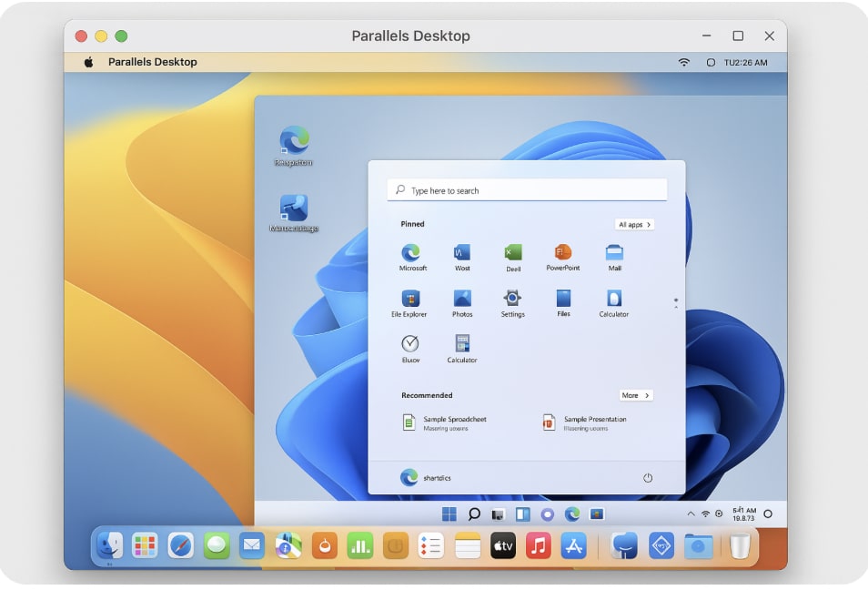Open the Apple menu
The height and width of the screenshot is (590, 868).
86,61
